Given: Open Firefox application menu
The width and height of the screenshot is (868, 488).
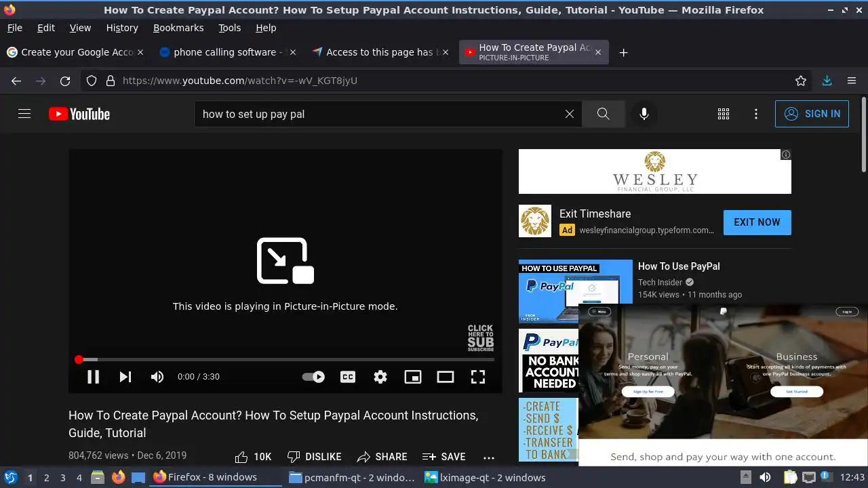Looking at the screenshot, I should (852, 81).
